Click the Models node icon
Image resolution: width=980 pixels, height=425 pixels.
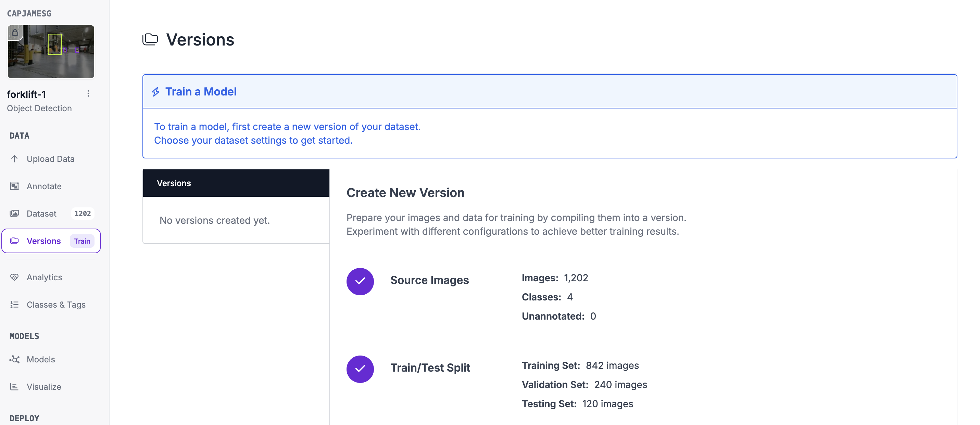pyautogui.click(x=14, y=359)
